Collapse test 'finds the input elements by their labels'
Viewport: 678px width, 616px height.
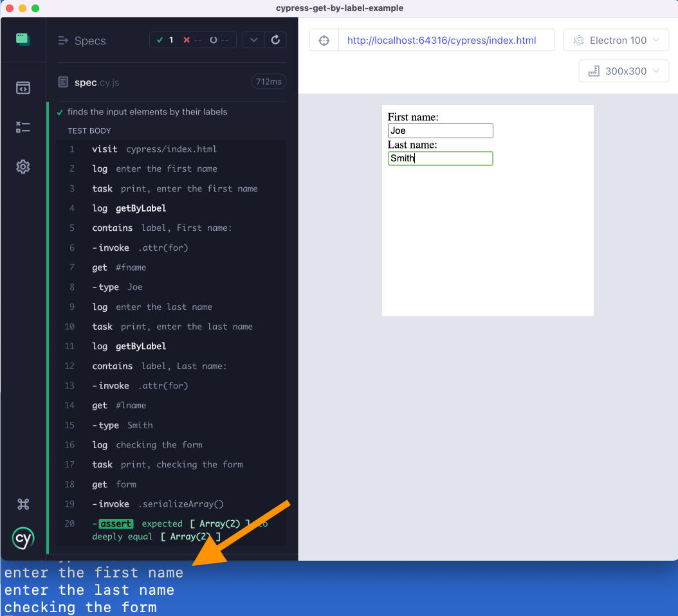tap(147, 112)
